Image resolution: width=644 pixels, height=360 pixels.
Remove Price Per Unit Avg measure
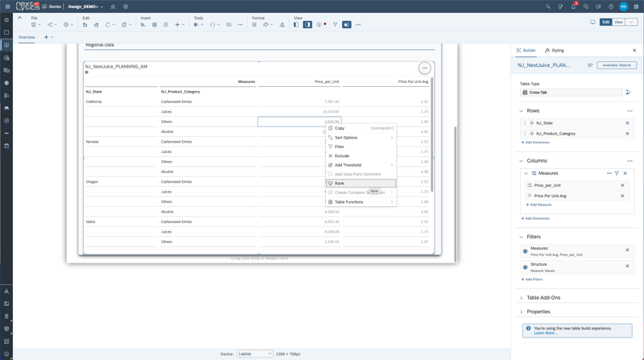pyautogui.click(x=622, y=196)
